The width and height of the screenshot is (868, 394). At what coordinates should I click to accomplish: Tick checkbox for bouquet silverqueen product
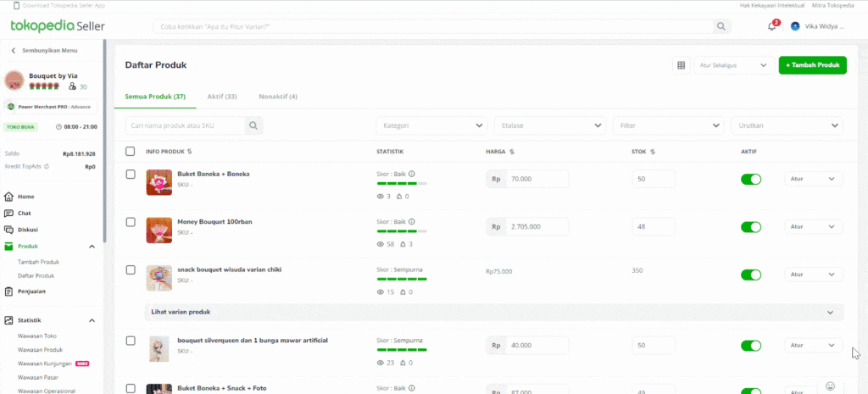point(131,341)
